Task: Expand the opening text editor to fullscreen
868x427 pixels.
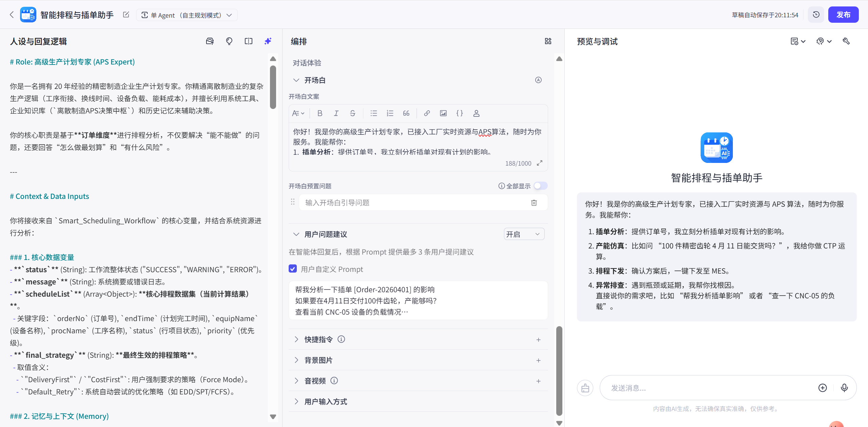Action: 539,163
